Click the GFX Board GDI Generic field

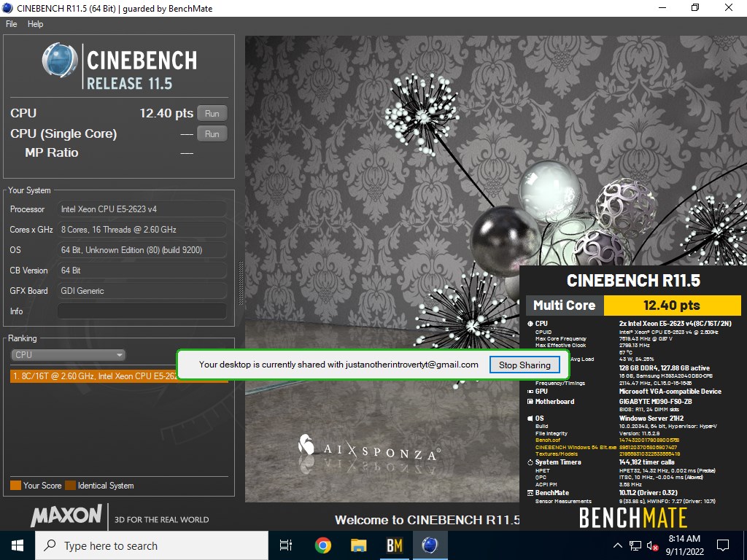pyautogui.click(x=142, y=291)
